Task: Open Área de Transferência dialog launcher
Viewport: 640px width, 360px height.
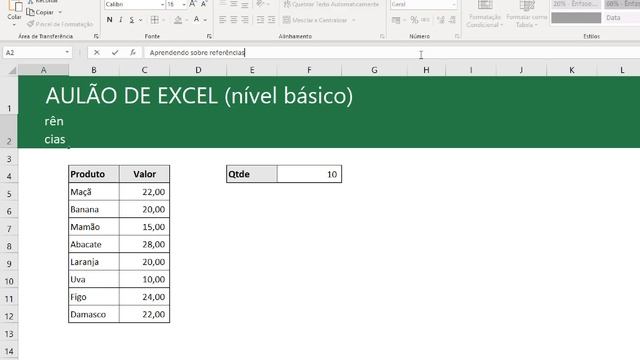Action: coord(96,36)
